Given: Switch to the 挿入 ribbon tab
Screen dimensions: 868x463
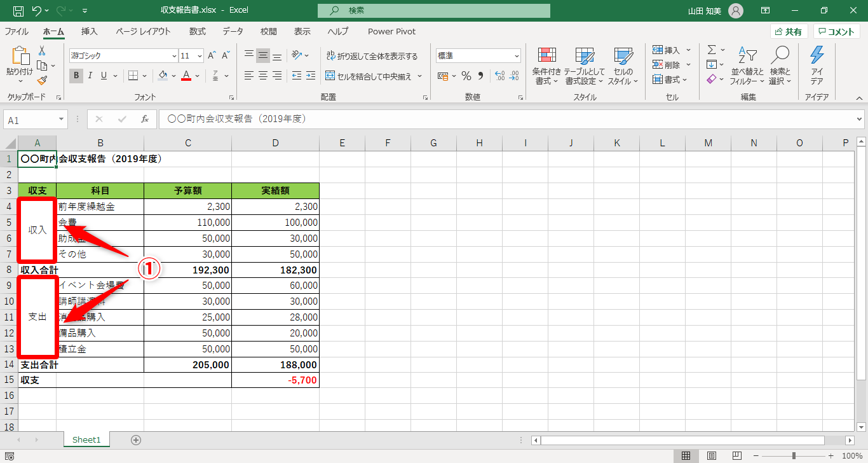Looking at the screenshot, I should click(90, 31).
